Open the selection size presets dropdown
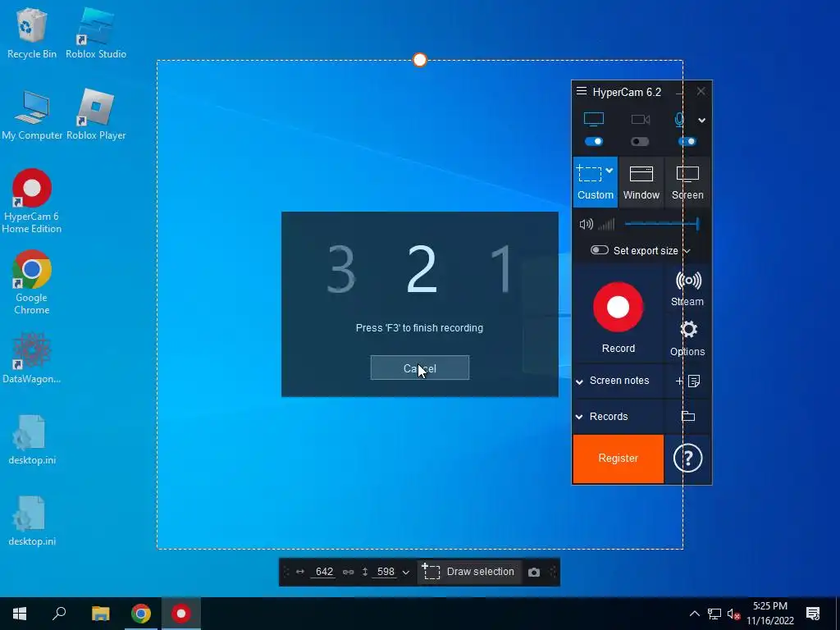Image resolution: width=840 pixels, height=630 pixels. pyautogui.click(x=406, y=572)
